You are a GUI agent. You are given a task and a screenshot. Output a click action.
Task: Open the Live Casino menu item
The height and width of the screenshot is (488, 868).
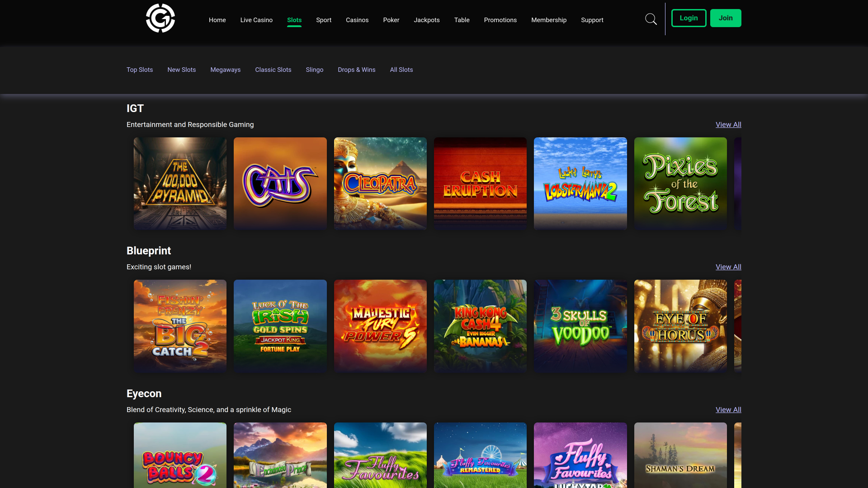click(x=256, y=20)
